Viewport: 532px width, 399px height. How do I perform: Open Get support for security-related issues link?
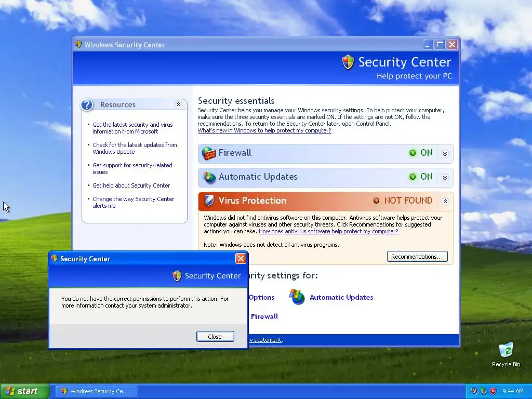132,169
